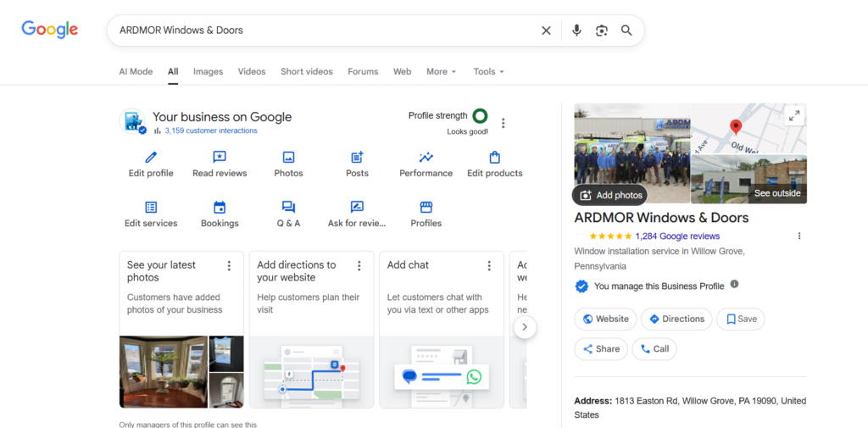Open Read reviews star icon
Image resolution: width=868 pixels, height=428 pixels.
tap(220, 158)
